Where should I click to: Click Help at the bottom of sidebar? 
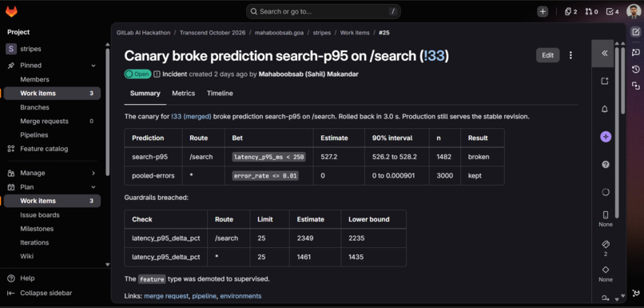click(27, 278)
